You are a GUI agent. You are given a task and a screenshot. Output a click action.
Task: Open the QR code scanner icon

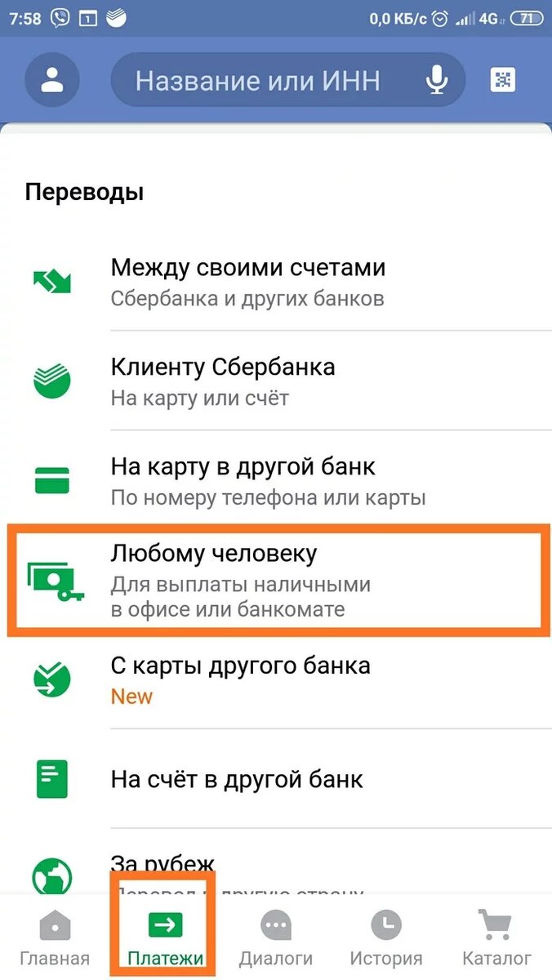[x=504, y=80]
